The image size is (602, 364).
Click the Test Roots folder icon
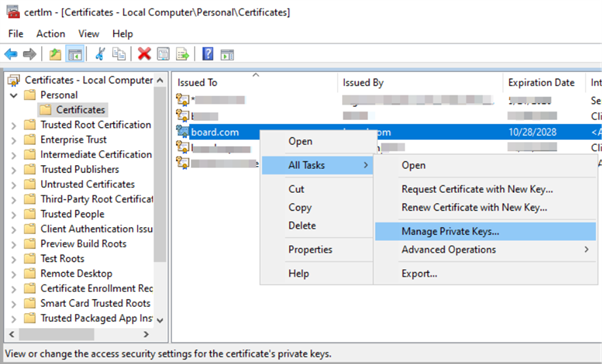pyautogui.click(x=30, y=258)
